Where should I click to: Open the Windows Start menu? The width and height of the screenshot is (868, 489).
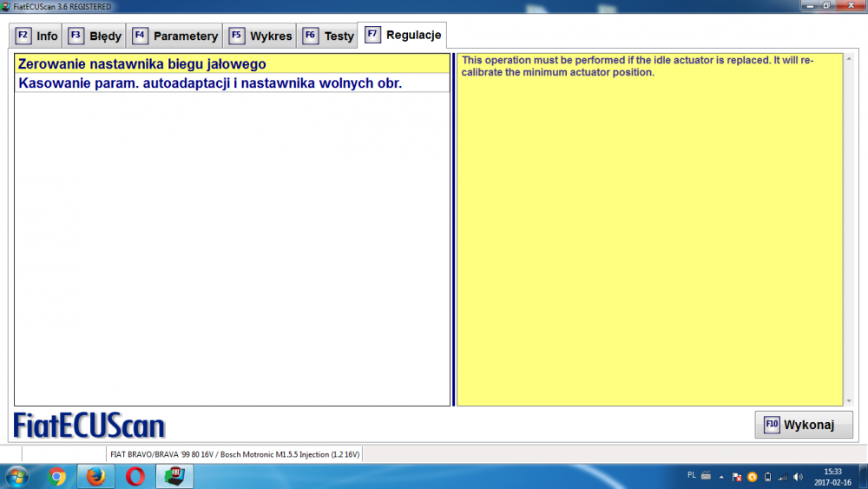tap(16, 476)
